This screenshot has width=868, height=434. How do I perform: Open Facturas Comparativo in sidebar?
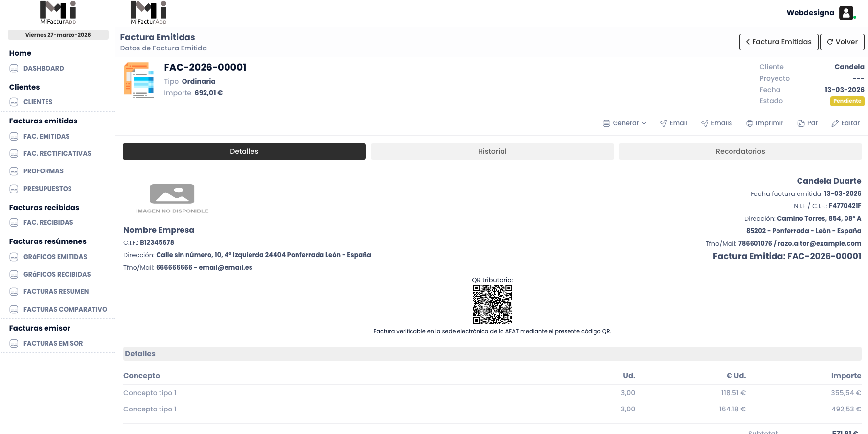[x=65, y=310]
